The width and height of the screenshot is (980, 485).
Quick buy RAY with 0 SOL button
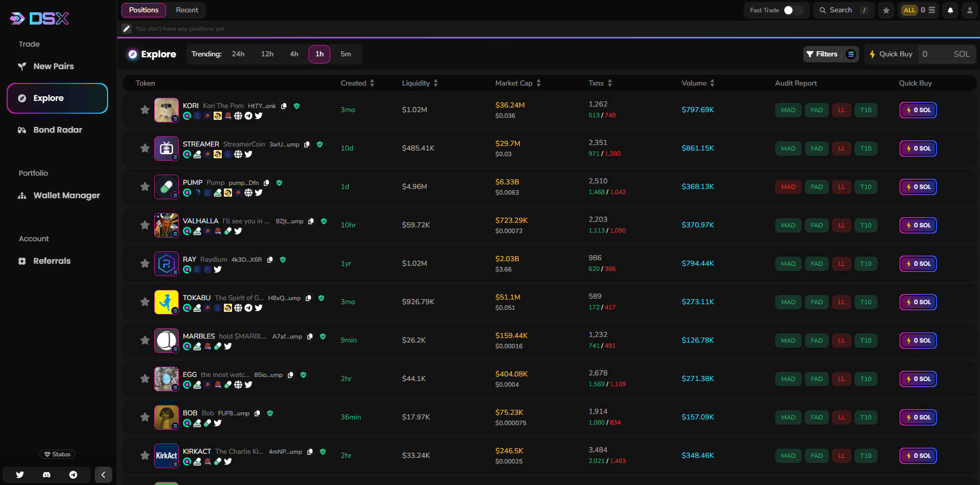click(918, 263)
